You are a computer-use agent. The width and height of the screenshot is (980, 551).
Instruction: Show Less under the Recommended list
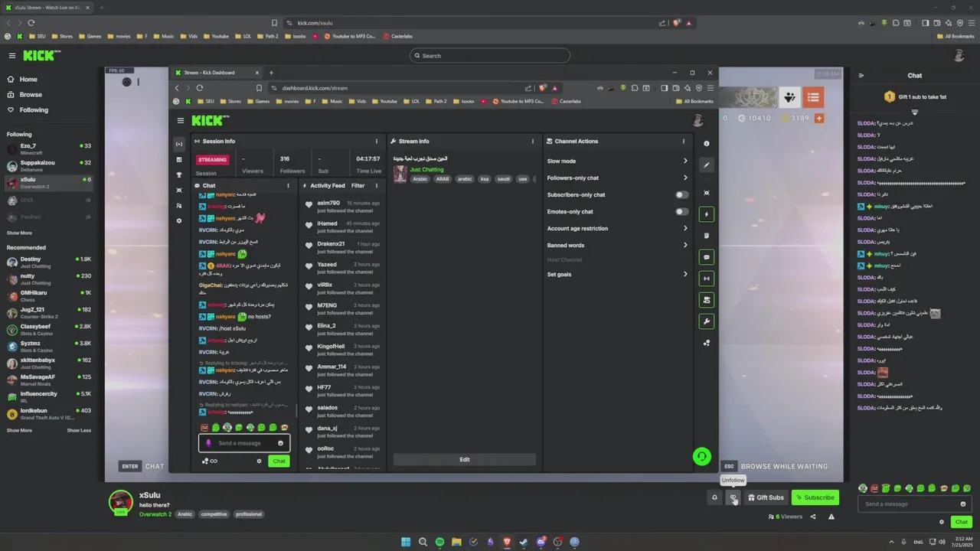(x=79, y=430)
